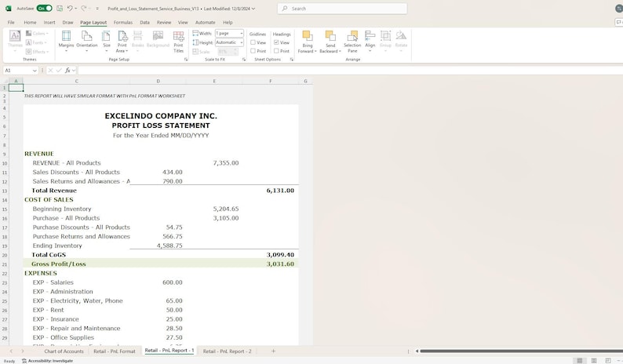Open the paper Size menu
Image resolution: width=623 pixels, height=364 pixels.
[x=106, y=42]
